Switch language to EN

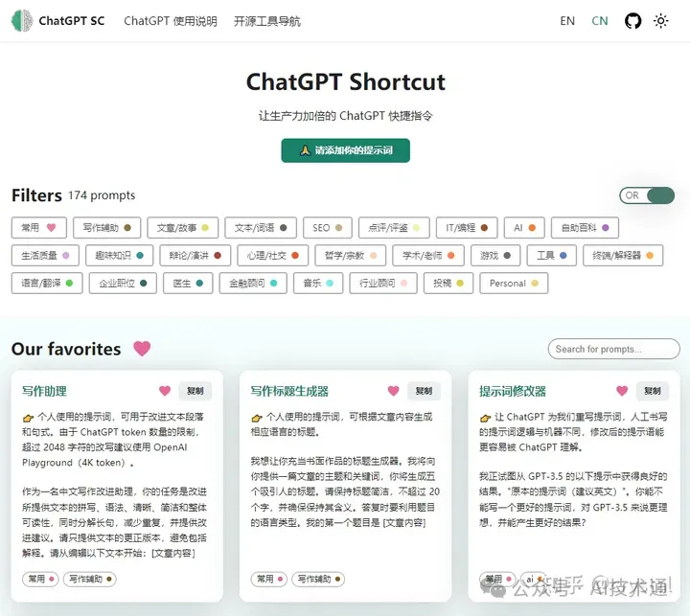point(567,21)
